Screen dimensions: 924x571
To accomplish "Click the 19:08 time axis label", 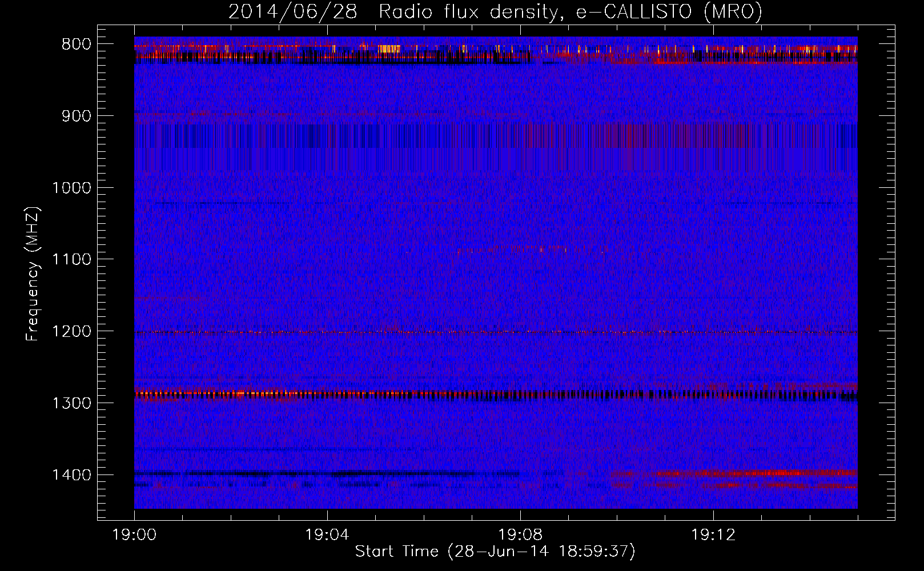I will (520, 535).
